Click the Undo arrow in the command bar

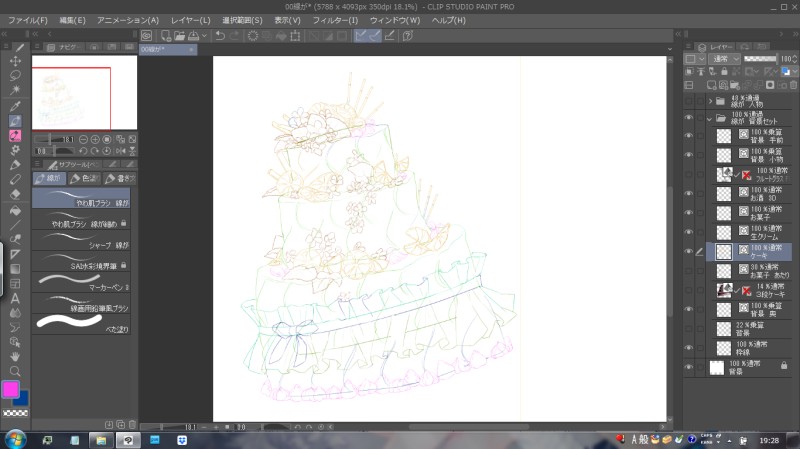pos(219,36)
